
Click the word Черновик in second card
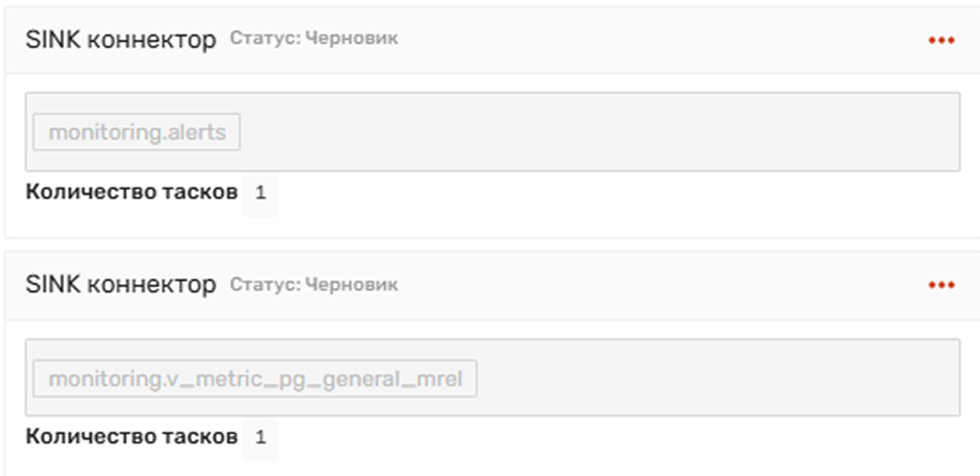[353, 285]
